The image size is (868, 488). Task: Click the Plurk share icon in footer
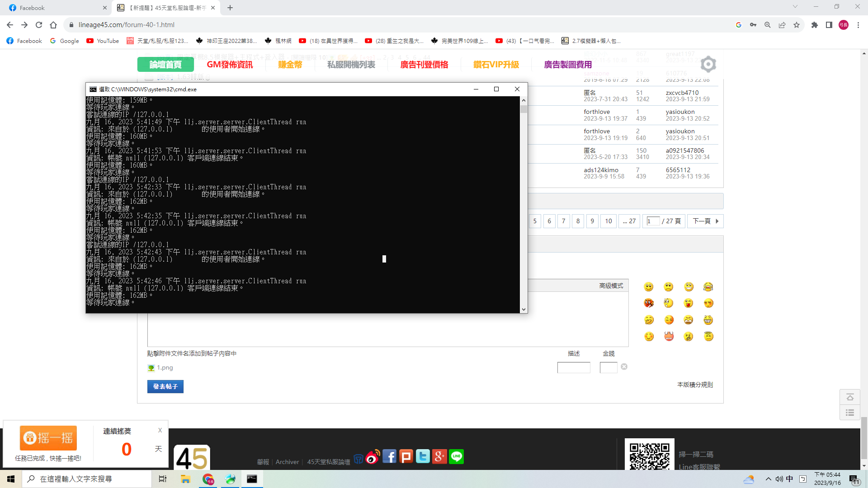pyautogui.click(x=406, y=456)
